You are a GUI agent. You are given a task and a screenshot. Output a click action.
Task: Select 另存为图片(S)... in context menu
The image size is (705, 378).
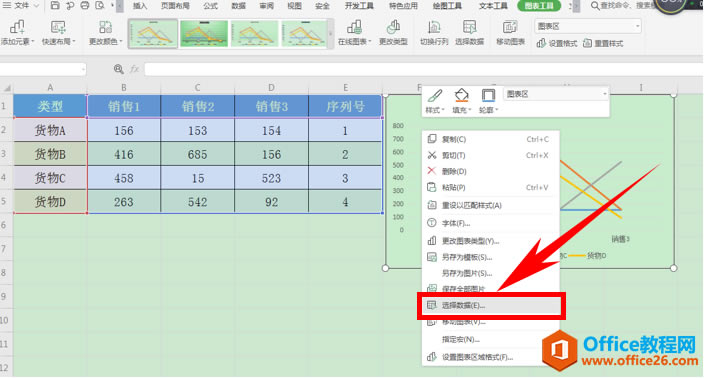[491, 273]
